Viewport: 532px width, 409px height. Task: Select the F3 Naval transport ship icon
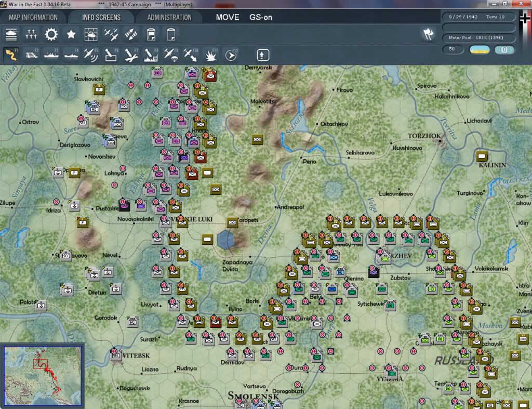[51, 55]
